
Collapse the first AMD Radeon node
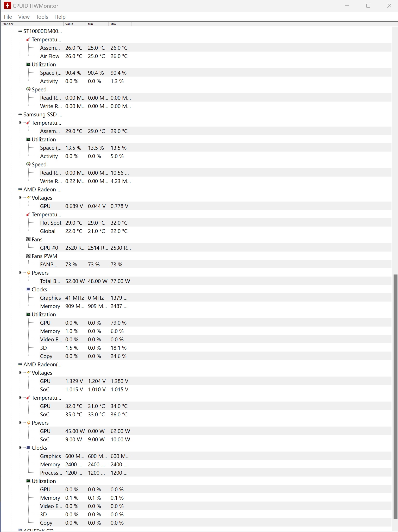[12, 189]
